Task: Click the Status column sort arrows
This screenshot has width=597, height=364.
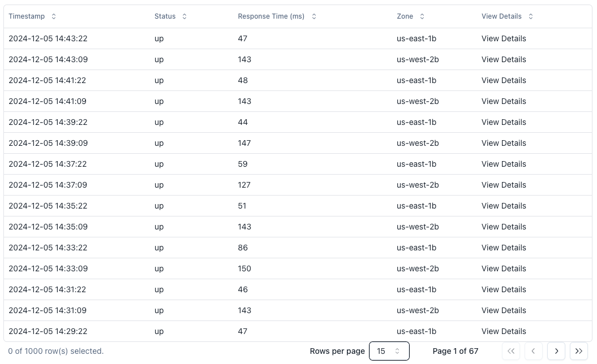Action: pos(184,16)
